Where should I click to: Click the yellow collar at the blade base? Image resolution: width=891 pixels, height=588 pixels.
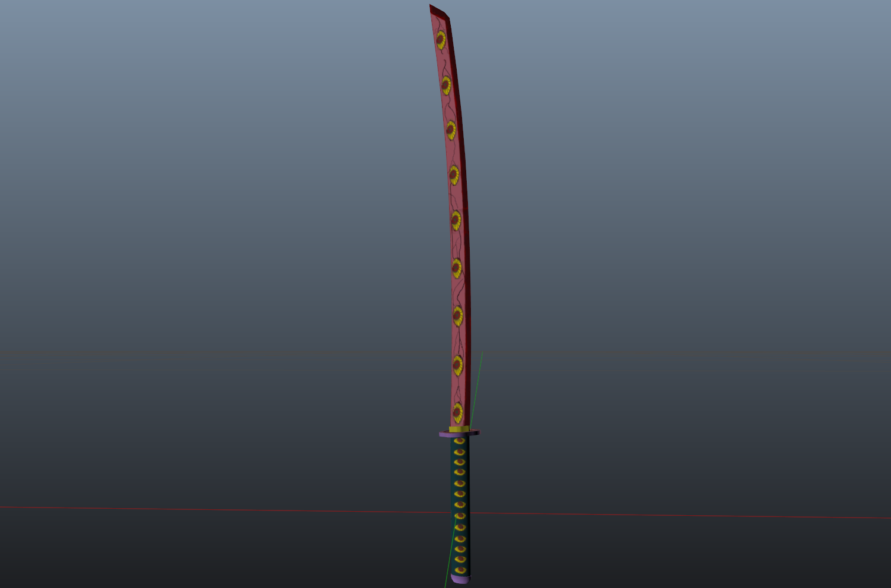click(459, 429)
